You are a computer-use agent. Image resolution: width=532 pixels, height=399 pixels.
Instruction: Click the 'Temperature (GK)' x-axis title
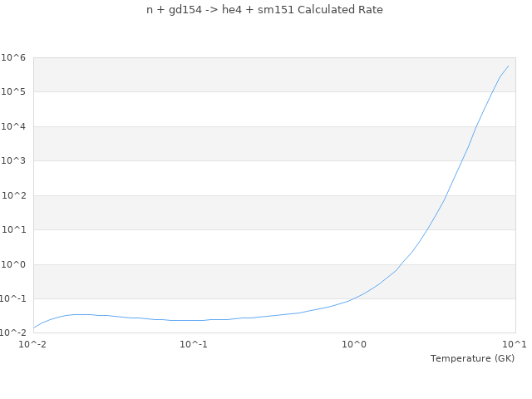point(472,358)
